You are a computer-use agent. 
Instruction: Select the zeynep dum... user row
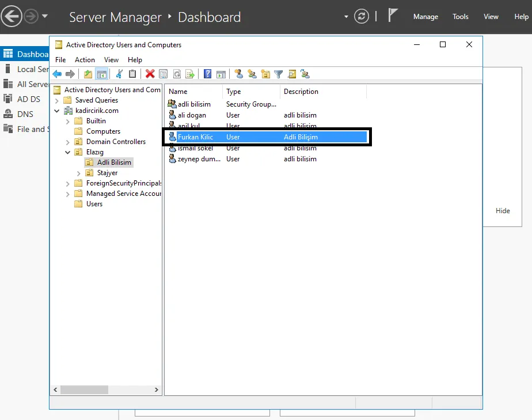(242, 159)
